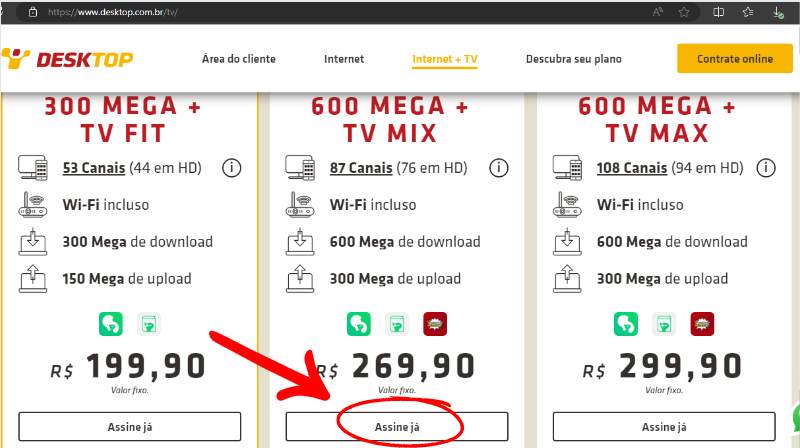Click the green app icon on TV FIT plan
This screenshot has width=800, height=448.
click(x=110, y=324)
